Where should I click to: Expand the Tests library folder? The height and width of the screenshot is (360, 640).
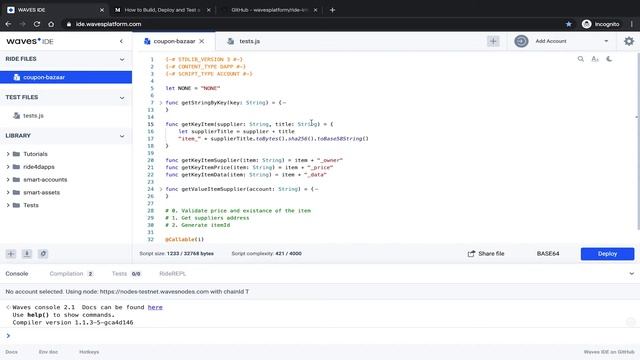(8, 205)
